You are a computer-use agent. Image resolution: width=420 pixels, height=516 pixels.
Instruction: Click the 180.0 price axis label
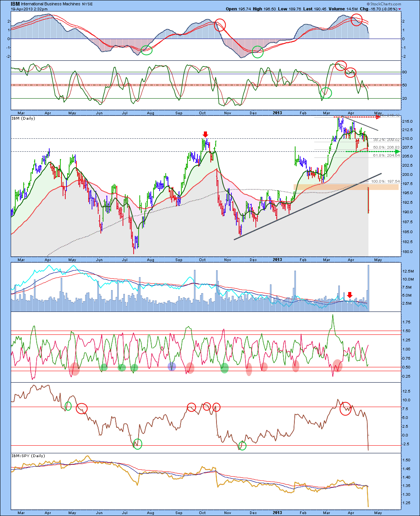pos(407,252)
